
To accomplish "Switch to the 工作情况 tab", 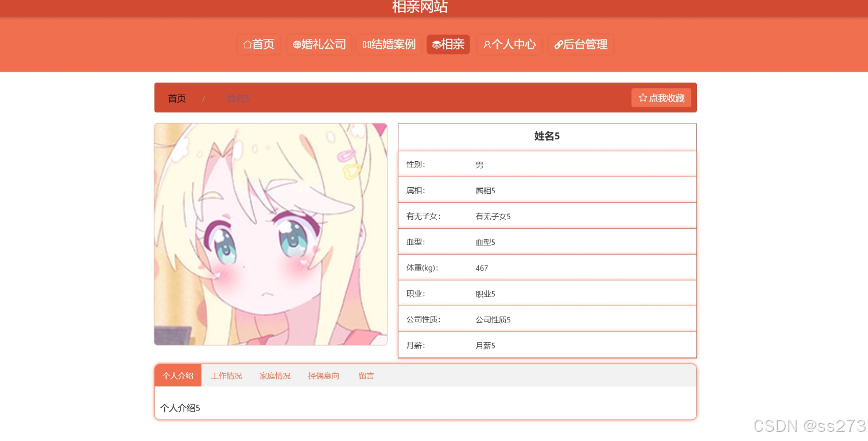I will point(226,376).
